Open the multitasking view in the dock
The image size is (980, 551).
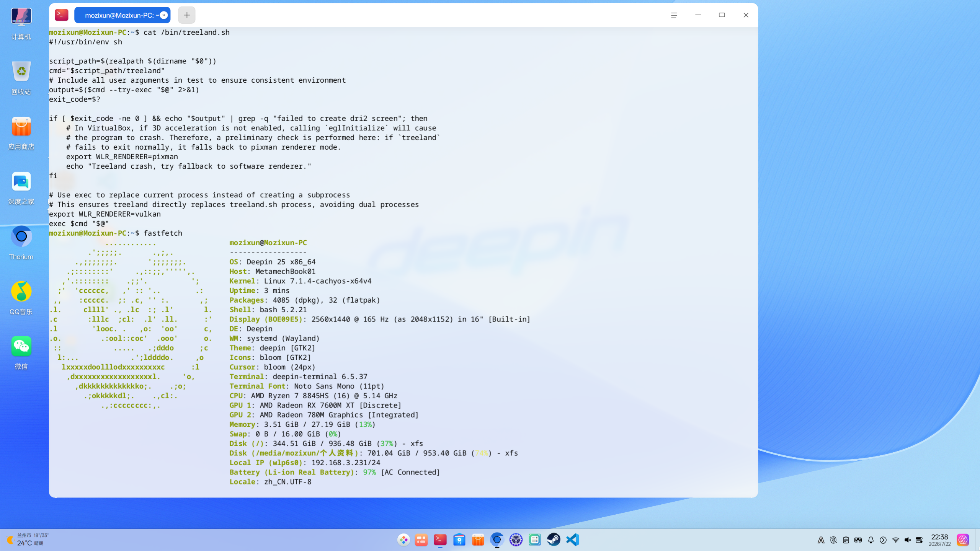click(421, 540)
